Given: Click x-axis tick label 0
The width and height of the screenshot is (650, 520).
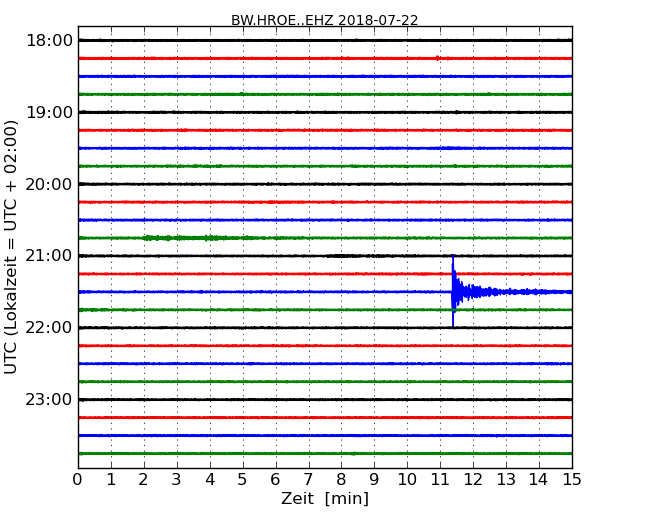Looking at the screenshot, I should 78,479.
